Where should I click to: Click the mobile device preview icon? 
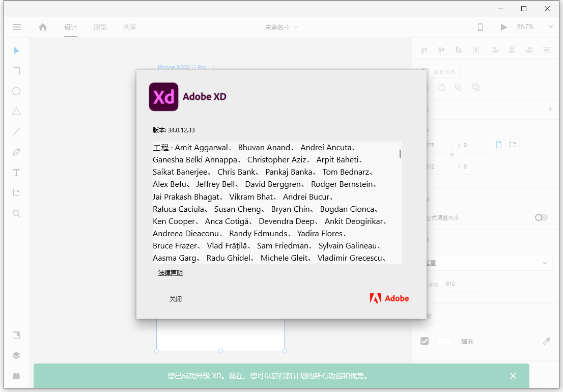point(480,27)
